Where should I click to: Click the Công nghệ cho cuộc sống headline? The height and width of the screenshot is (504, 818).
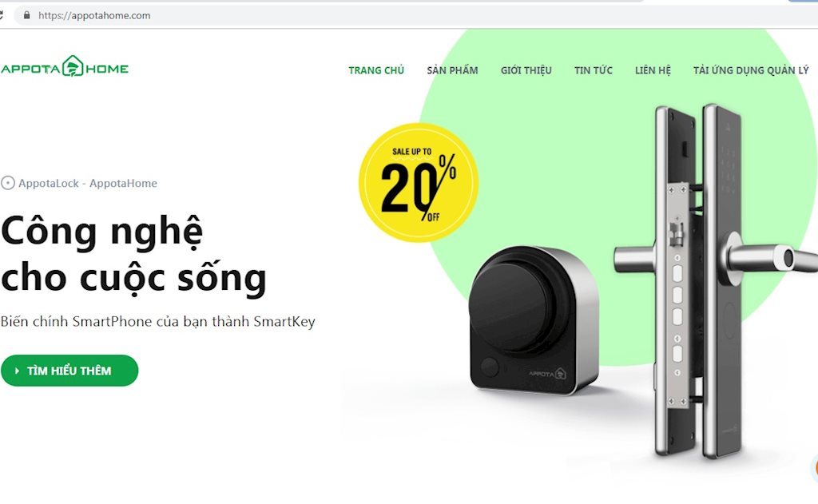tap(134, 255)
